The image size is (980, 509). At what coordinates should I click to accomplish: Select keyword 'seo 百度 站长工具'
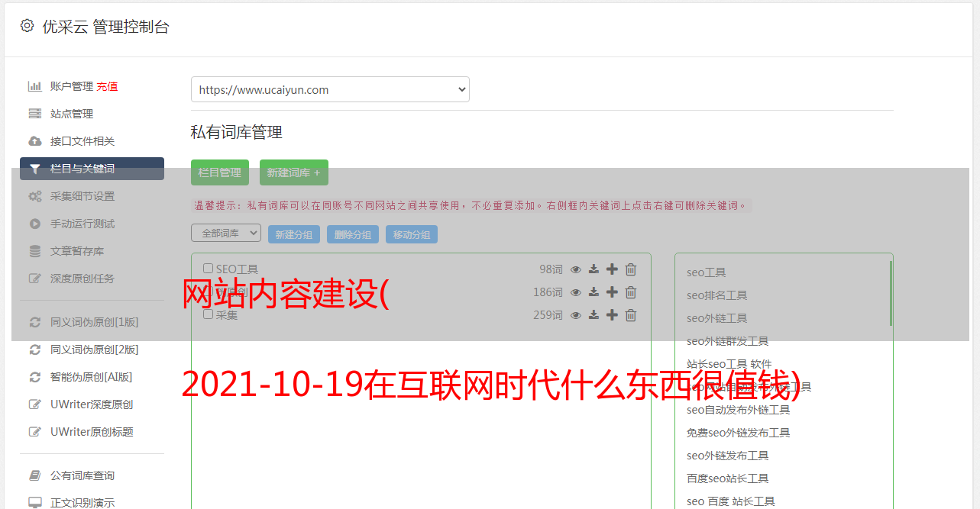(x=731, y=501)
